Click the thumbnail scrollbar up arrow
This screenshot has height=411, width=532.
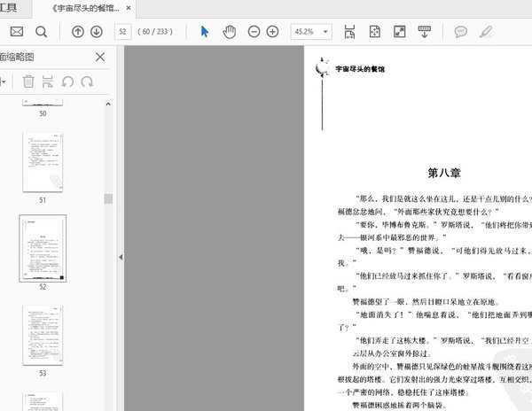click(x=108, y=104)
